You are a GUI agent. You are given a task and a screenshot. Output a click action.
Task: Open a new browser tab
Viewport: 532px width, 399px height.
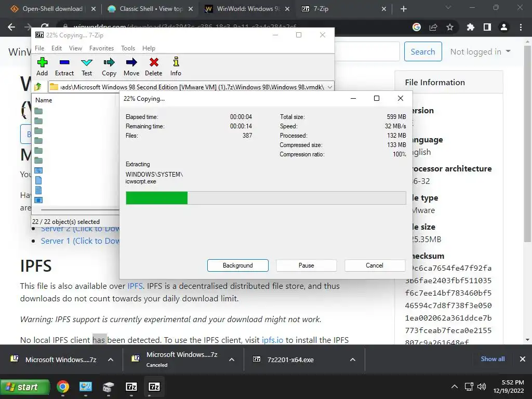[403, 9]
